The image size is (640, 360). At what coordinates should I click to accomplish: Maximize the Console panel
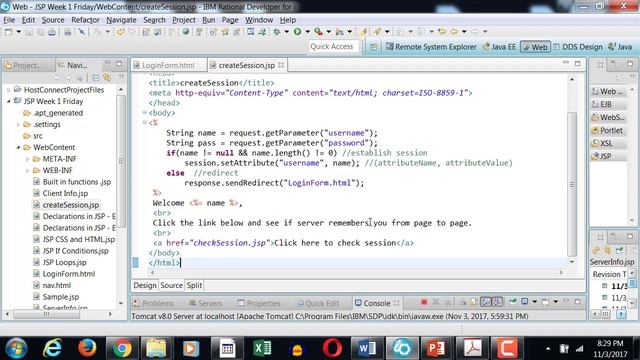click(577, 302)
